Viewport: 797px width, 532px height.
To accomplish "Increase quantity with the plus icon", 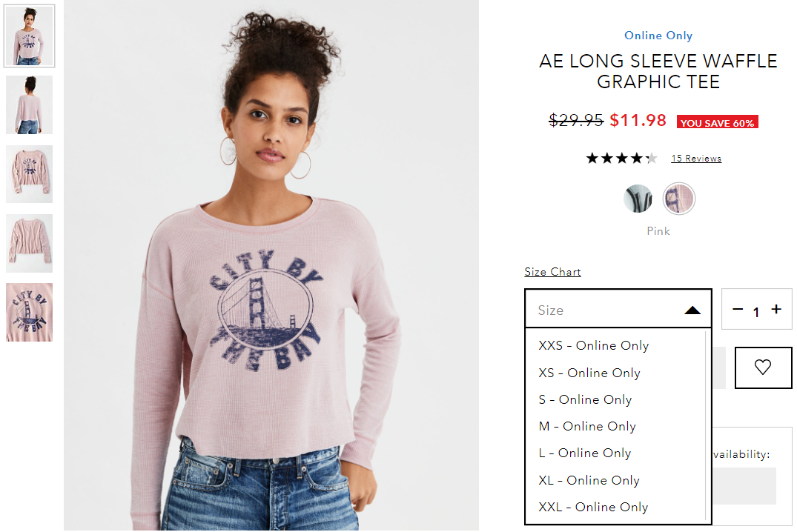I will click(776, 309).
